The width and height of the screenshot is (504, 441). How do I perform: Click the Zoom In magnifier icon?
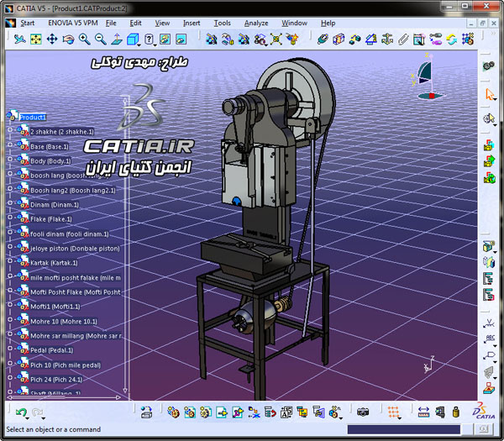[x=85, y=39]
